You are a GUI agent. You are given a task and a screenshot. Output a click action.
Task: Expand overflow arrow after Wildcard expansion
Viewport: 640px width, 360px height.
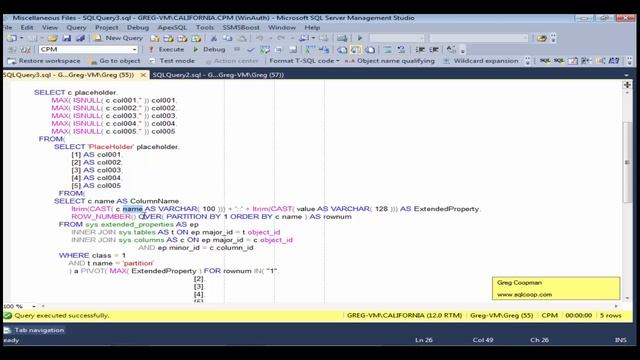pyautogui.click(x=527, y=61)
